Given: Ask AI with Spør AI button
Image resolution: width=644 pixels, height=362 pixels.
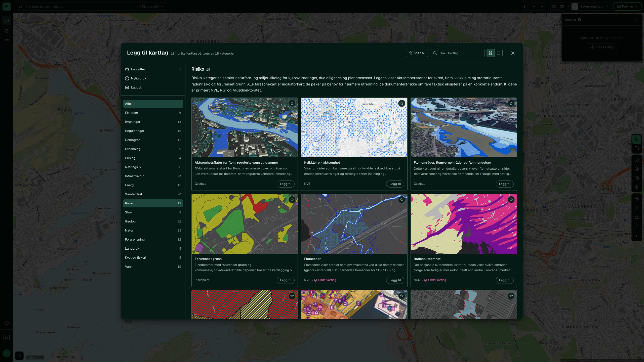Looking at the screenshot, I should tap(417, 53).
